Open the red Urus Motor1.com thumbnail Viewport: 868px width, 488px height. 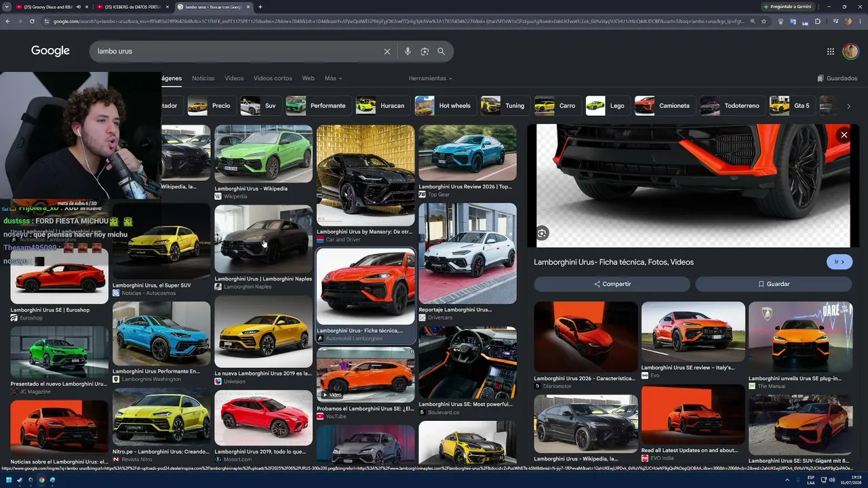[x=264, y=418]
